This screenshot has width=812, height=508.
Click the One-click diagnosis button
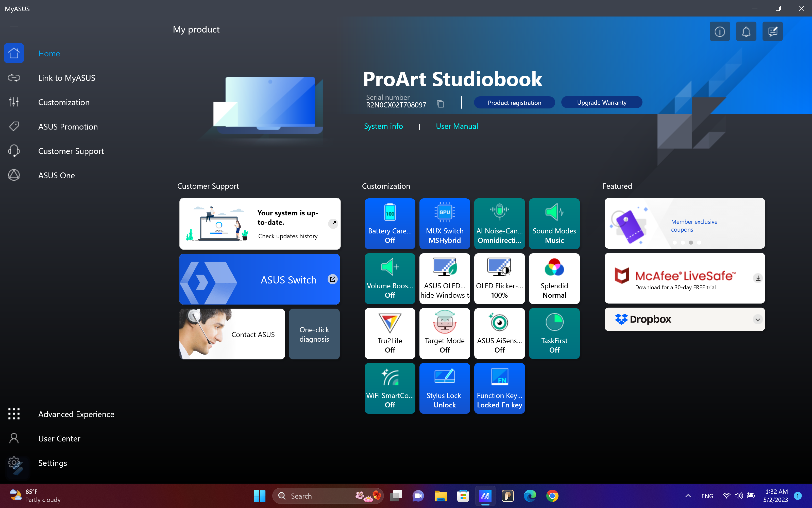pyautogui.click(x=314, y=334)
